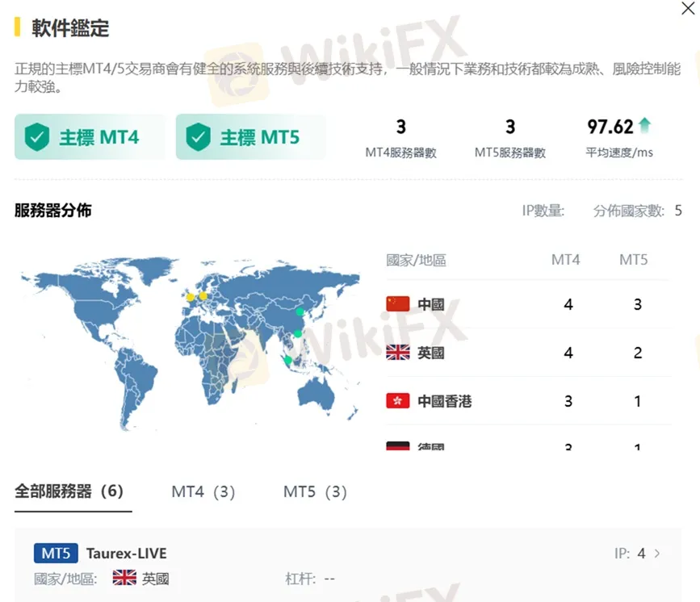This screenshot has height=602, width=700.
Task: Click the UK flag in the Taurex-LIVE server card
Action: coord(125,578)
